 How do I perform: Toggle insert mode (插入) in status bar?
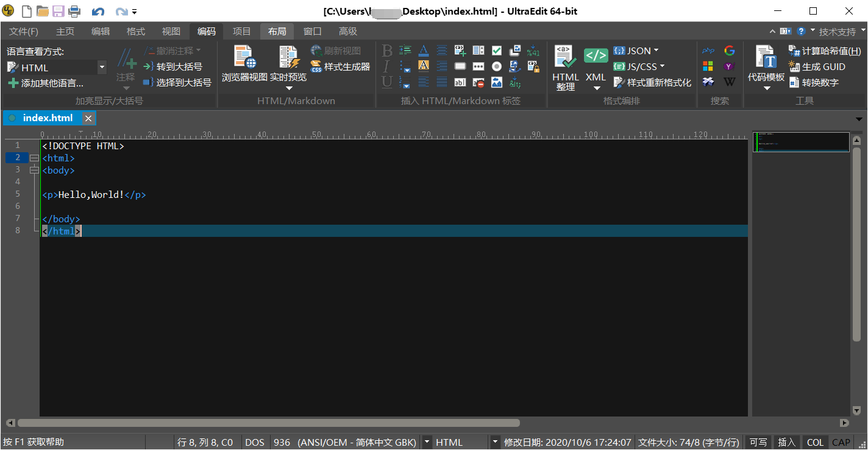[x=787, y=443]
